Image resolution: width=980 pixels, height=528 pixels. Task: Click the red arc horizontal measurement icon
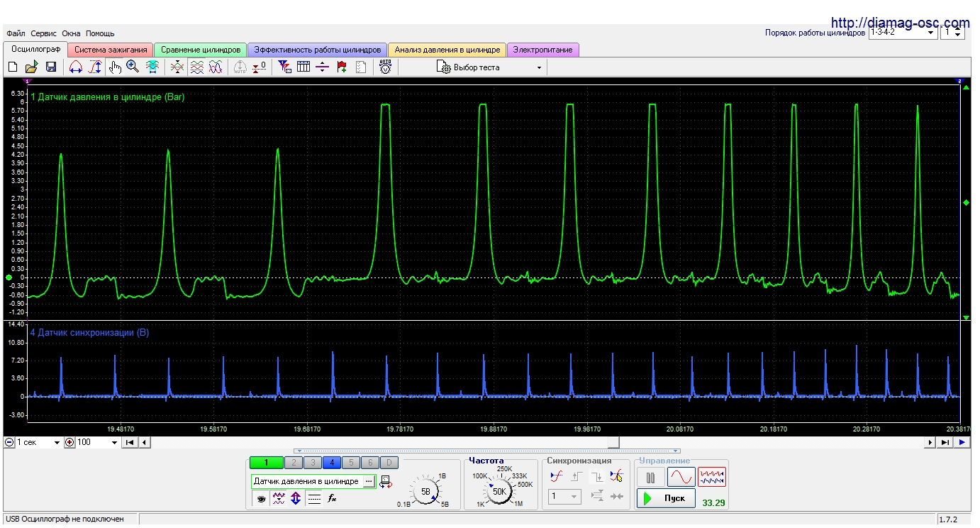coord(76,67)
